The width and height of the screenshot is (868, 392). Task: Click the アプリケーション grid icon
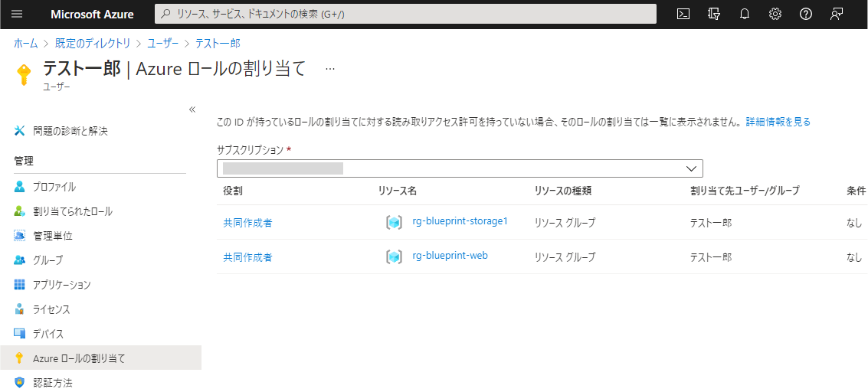(20, 285)
